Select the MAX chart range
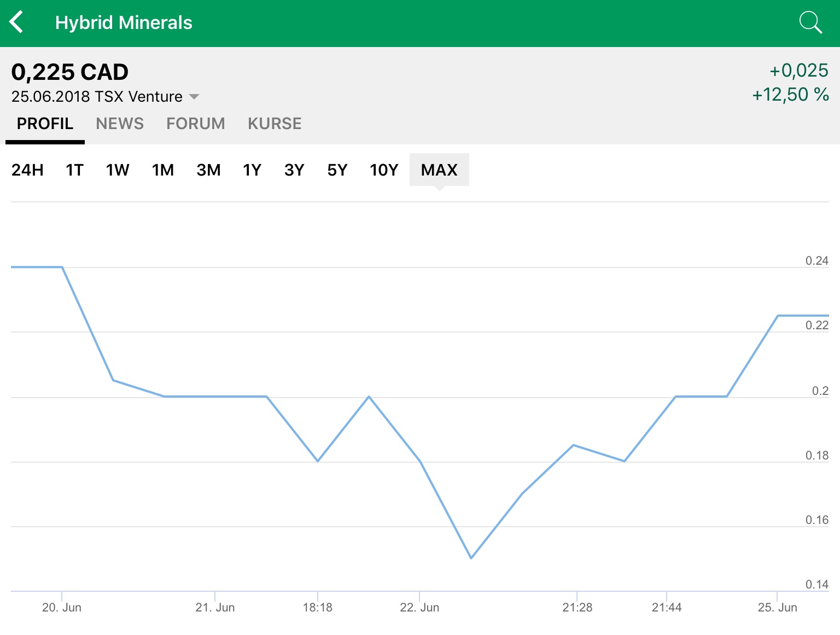840x635 pixels. (439, 170)
